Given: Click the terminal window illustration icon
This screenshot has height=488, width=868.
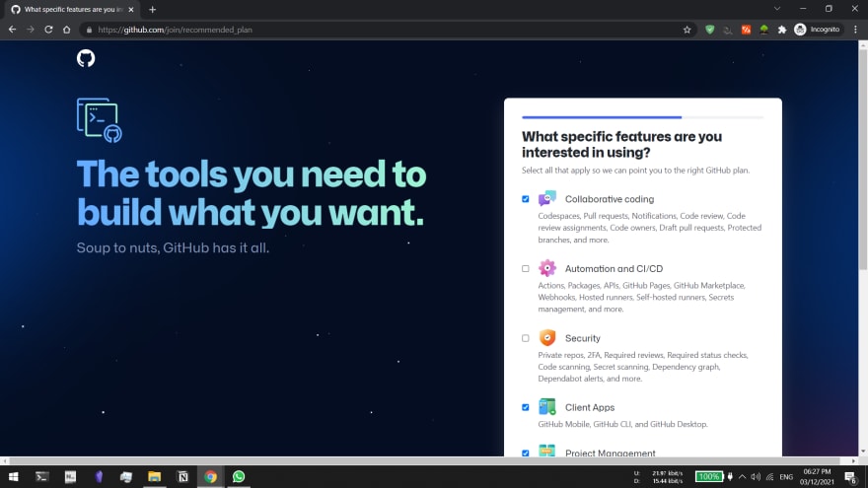Looking at the screenshot, I should [99, 120].
